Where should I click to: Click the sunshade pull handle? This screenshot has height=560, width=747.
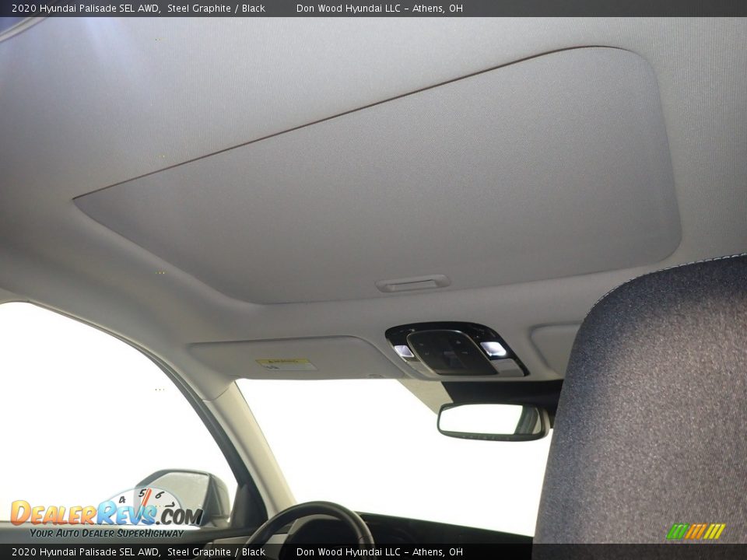[x=412, y=284]
